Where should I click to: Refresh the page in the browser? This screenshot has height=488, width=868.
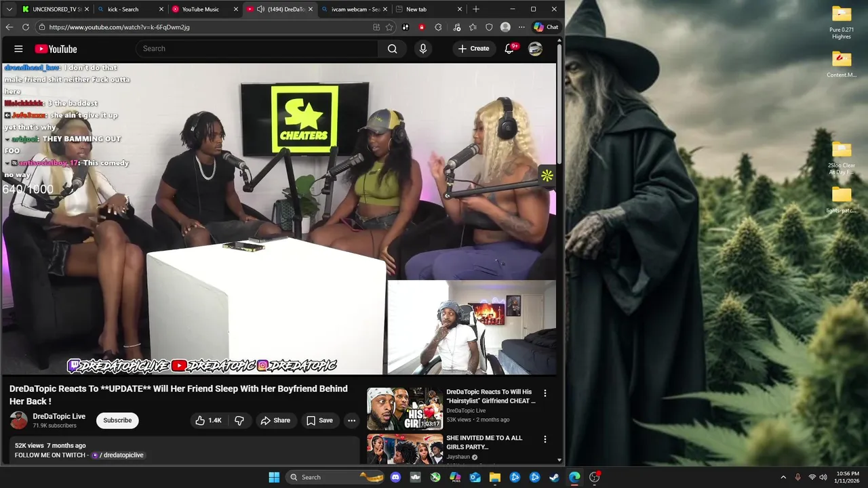tap(26, 27)
